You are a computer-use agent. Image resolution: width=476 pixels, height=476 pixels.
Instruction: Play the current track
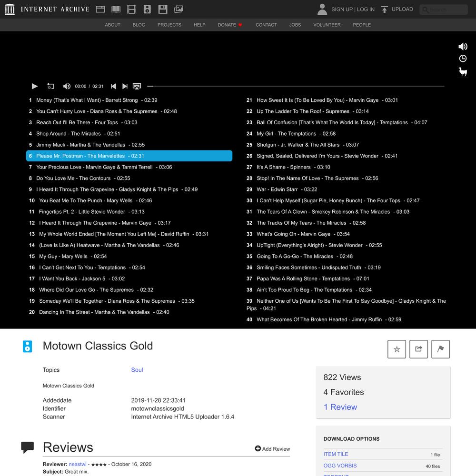point(35,86)
